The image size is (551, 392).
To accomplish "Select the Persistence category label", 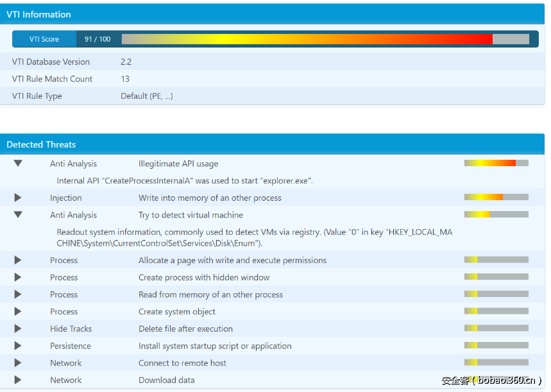I will pos(71,346).
